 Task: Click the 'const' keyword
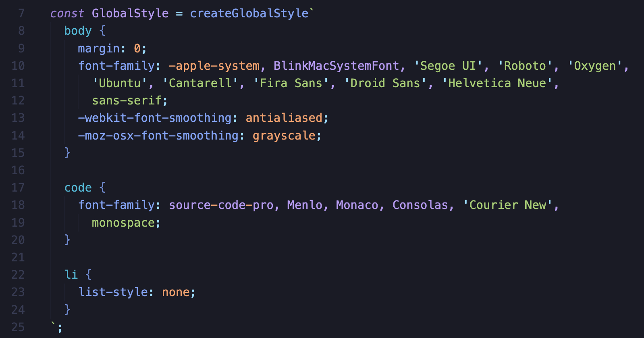[x=67, y=13]
